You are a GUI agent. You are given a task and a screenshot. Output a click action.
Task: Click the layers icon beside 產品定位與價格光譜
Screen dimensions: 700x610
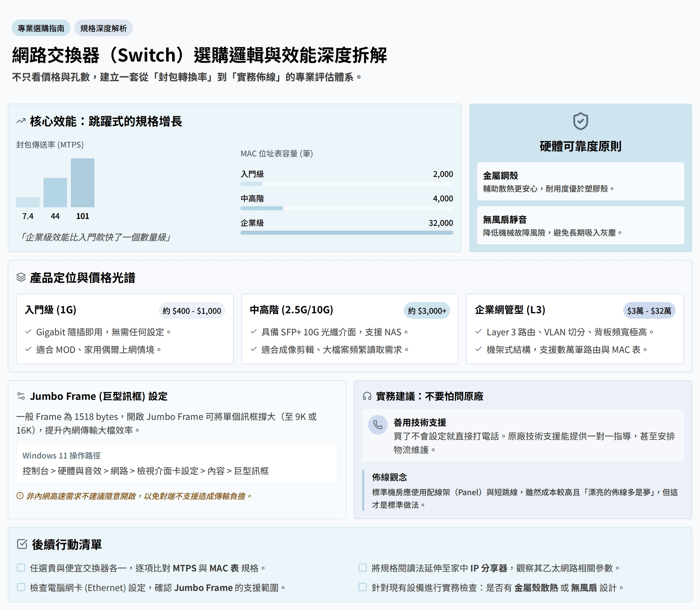coord(21,277)
